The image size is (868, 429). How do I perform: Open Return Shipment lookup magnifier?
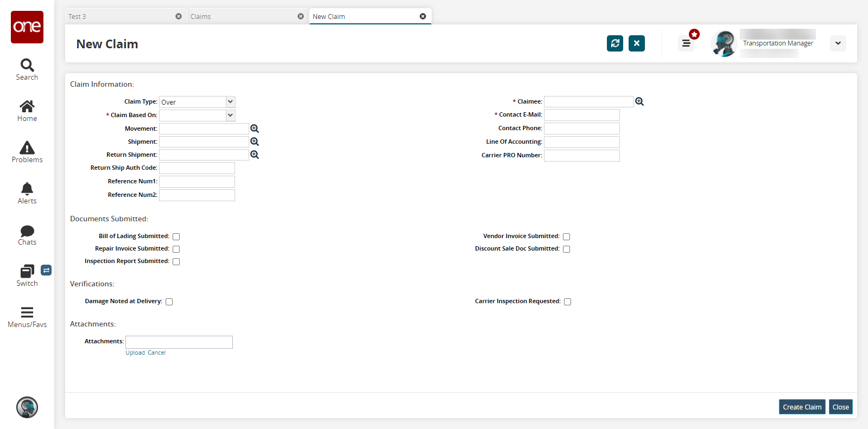[x=255, y=155]
